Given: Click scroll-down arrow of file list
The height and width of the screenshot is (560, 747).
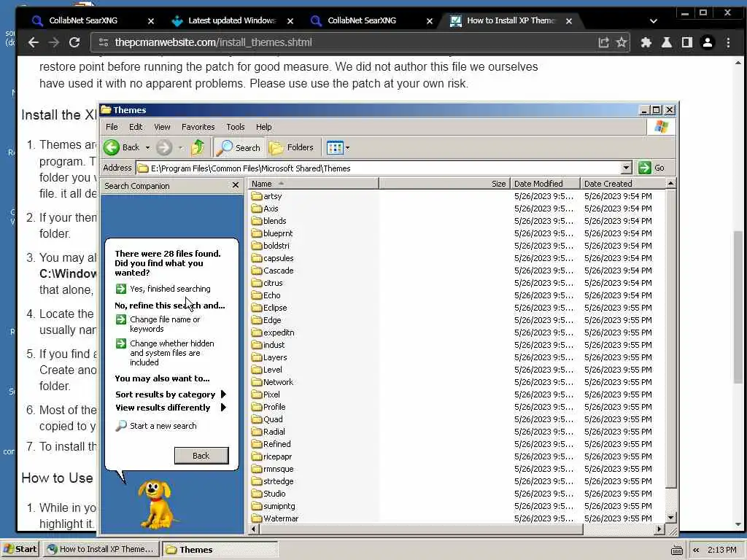Looking at the screenshot, I should click(x=671, y=518).
